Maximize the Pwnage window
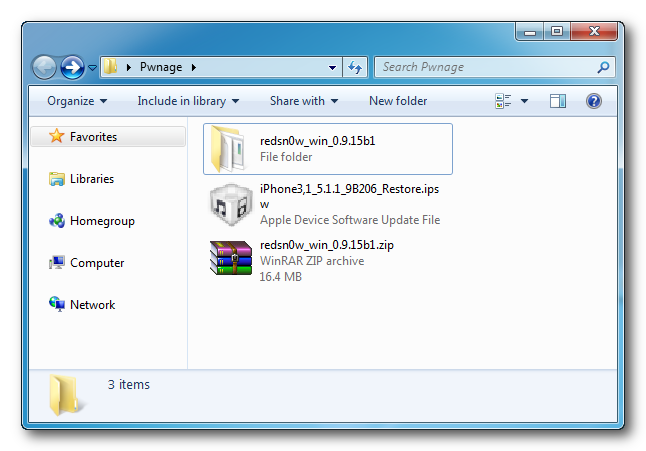The height and width of the screenshot is (451, 646). tap(557, 31)
